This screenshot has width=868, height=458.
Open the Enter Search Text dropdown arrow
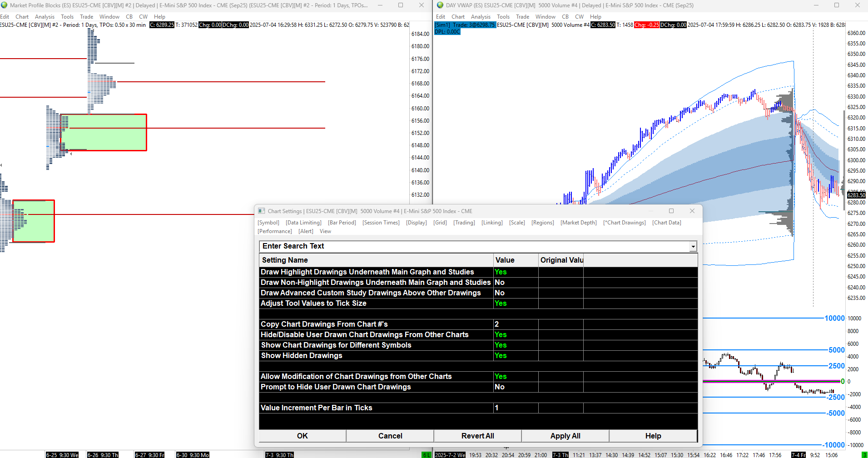(x=693, y=246)
